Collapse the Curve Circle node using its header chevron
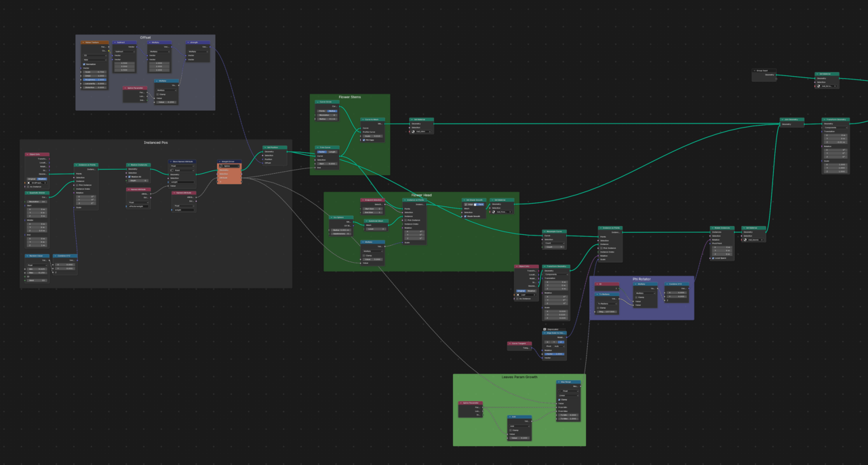 (317, 102)
